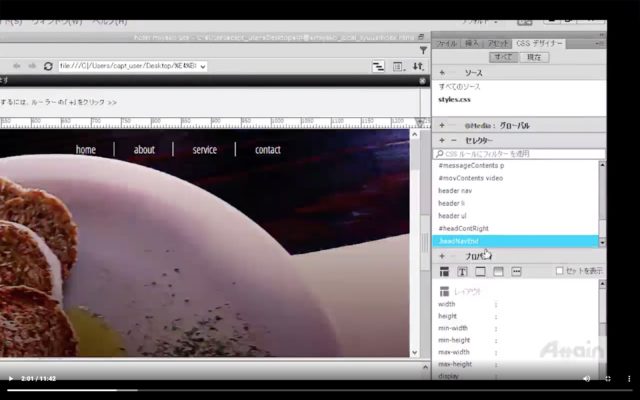Select the 現在 (Current) mode button
The image size is (640, 400).
click(534, 57)
